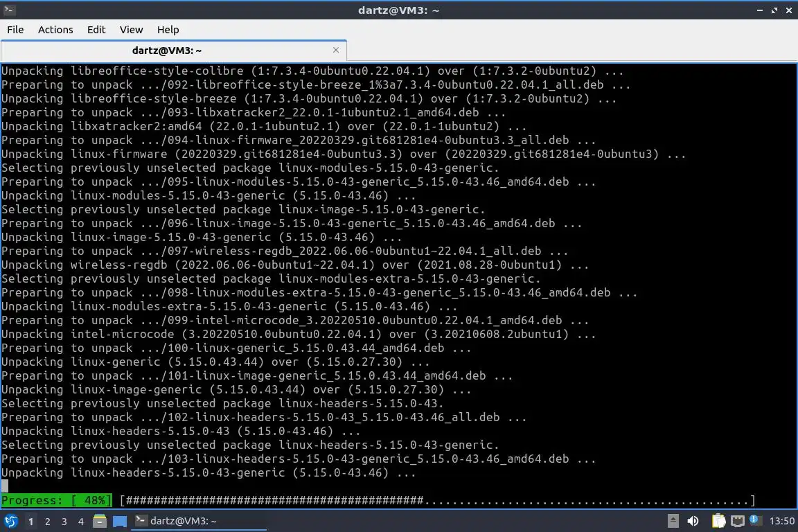Switch to workspace 3

click(x=64, y=522)
